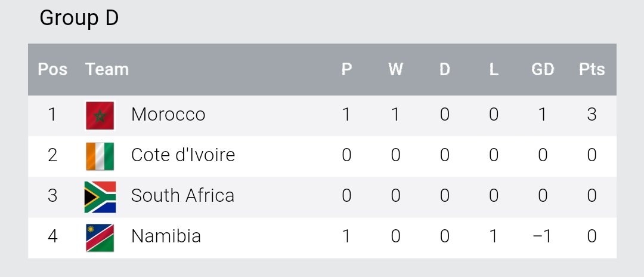Click the P column header
This screenshot has width=644, height=277.
click(346, 70)
